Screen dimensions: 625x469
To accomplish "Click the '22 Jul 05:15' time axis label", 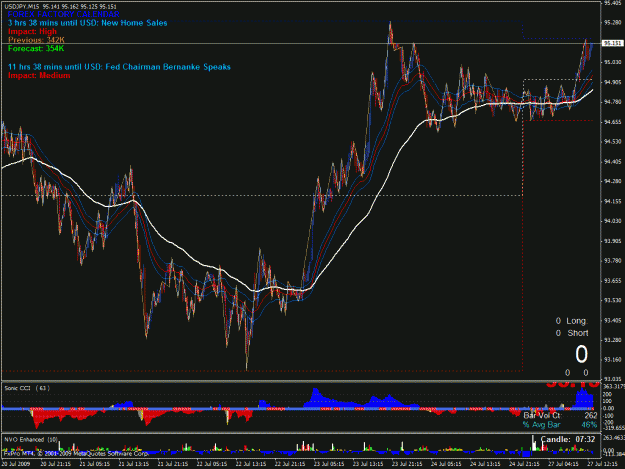I will pyautogui.click(x=212, y=464).
